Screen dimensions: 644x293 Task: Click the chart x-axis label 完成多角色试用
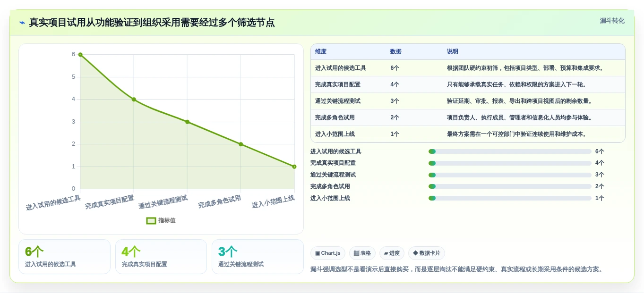tap(219, 201)
